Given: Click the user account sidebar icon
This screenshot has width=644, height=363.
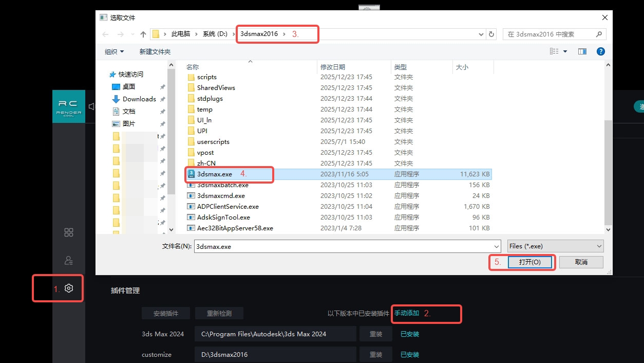Looking at the screenshot, I should pyautogui.click(x=69, y=261).
